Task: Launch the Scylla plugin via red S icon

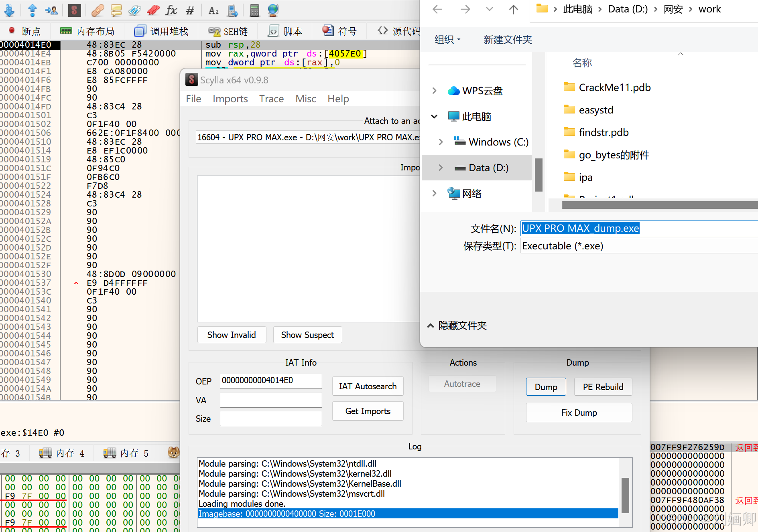Action: tap(75, 10)
